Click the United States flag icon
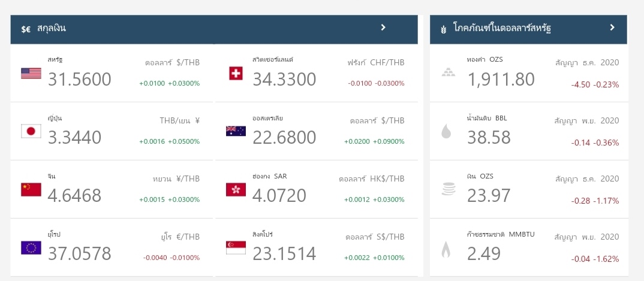The width and height of the screenshot is (644, 281). [31, 73]
